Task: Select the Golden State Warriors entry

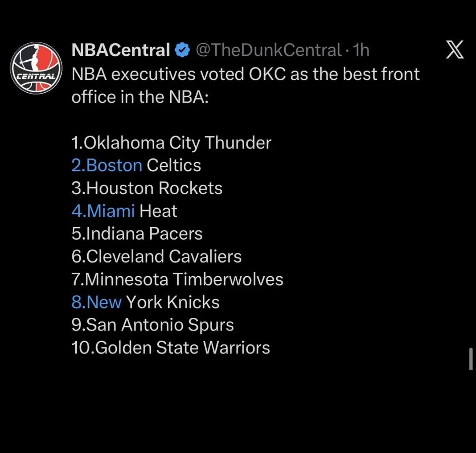Action: point(171,348)
